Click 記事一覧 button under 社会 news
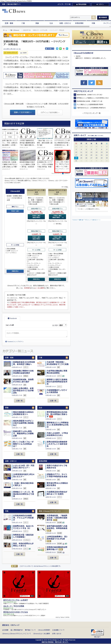 point(53,454)
